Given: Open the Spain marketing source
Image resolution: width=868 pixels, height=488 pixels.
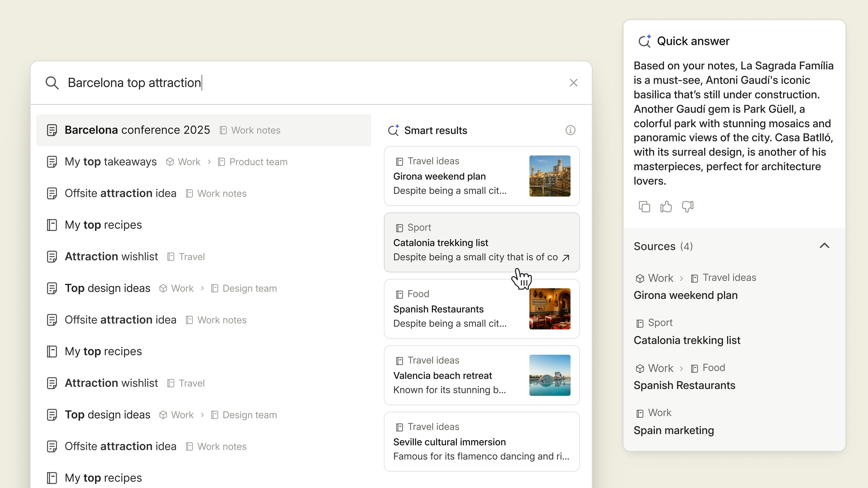Looking at the screenshot, I should point(674,430).
